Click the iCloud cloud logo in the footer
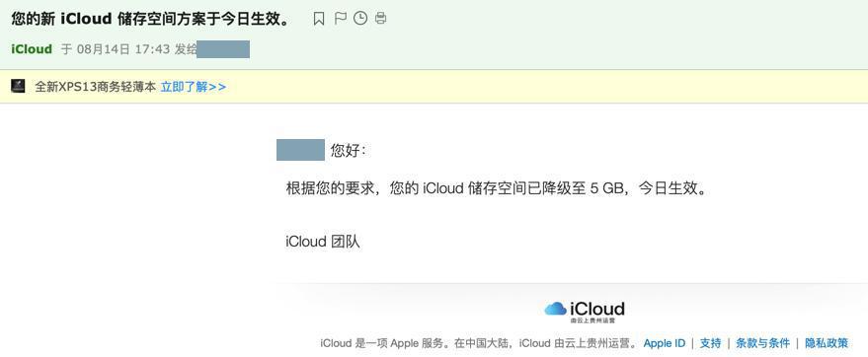 point(555,309)
